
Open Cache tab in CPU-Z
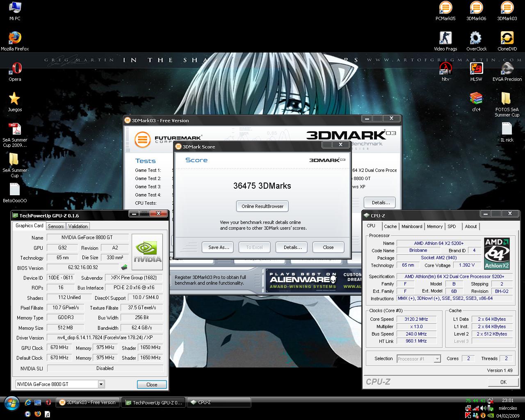coord(390,226)
